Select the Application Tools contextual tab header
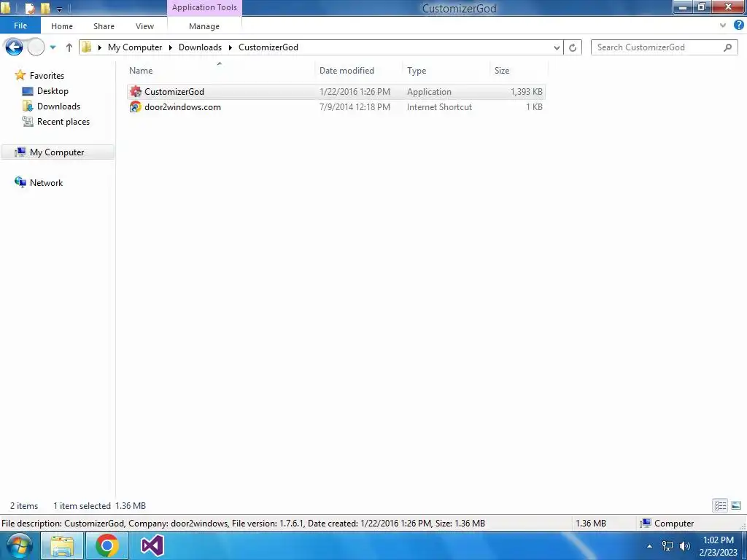 [x=204, y=7]
